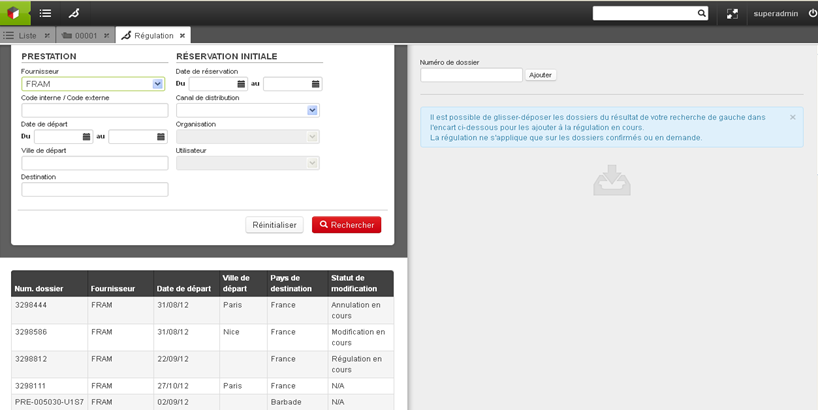Viewport: 818px width, 410px height.
Task: Click the power logout icon
Action: [x=812, y=14]
